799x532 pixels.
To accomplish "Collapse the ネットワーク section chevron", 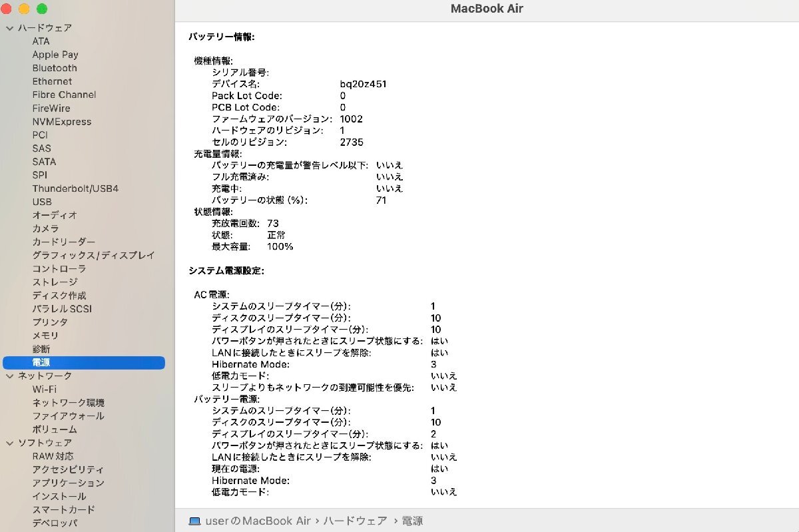I will pyautogui.click(x=10, y=376).
